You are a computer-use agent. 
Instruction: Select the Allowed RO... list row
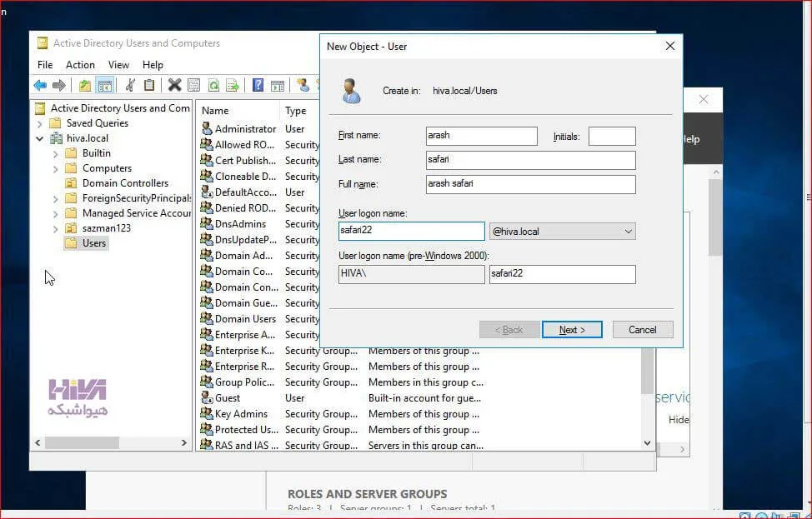point(260,144)
